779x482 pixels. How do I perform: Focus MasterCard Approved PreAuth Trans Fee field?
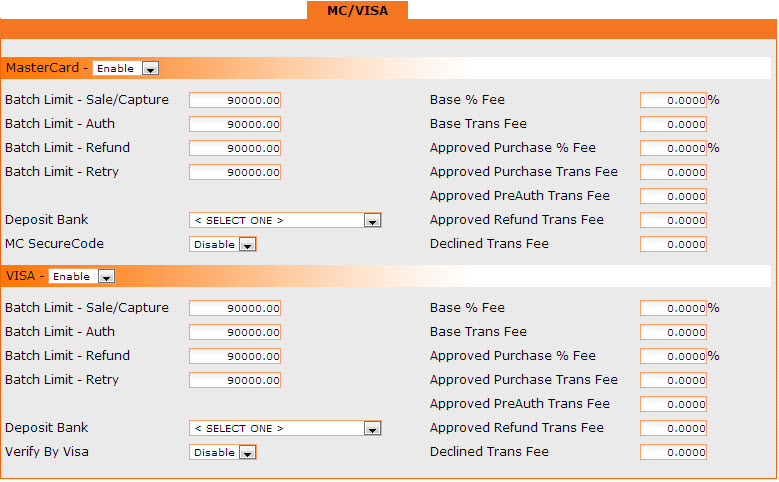673,196
